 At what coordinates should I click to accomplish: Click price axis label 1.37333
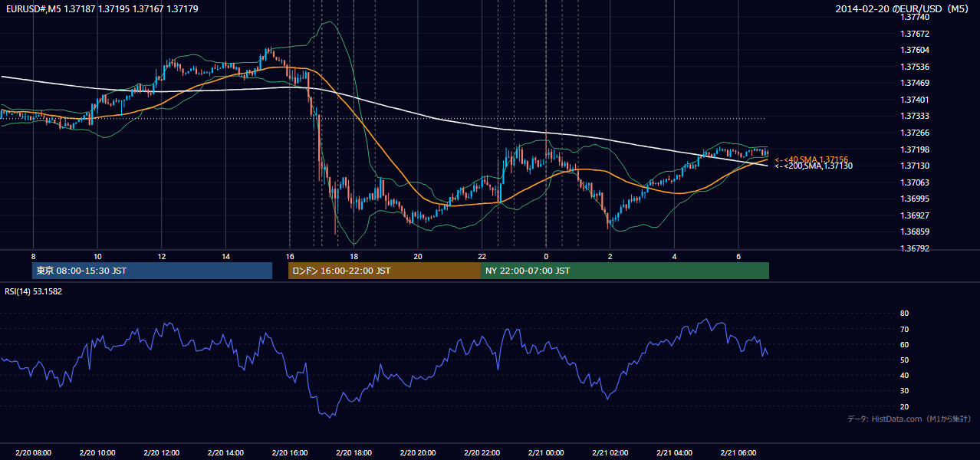coord(915,116)
